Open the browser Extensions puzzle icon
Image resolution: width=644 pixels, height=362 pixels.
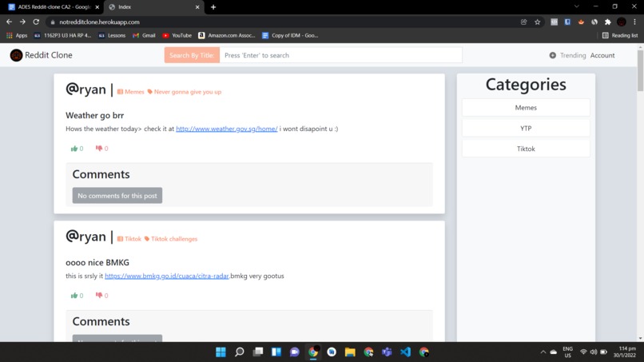coord(608,22)
